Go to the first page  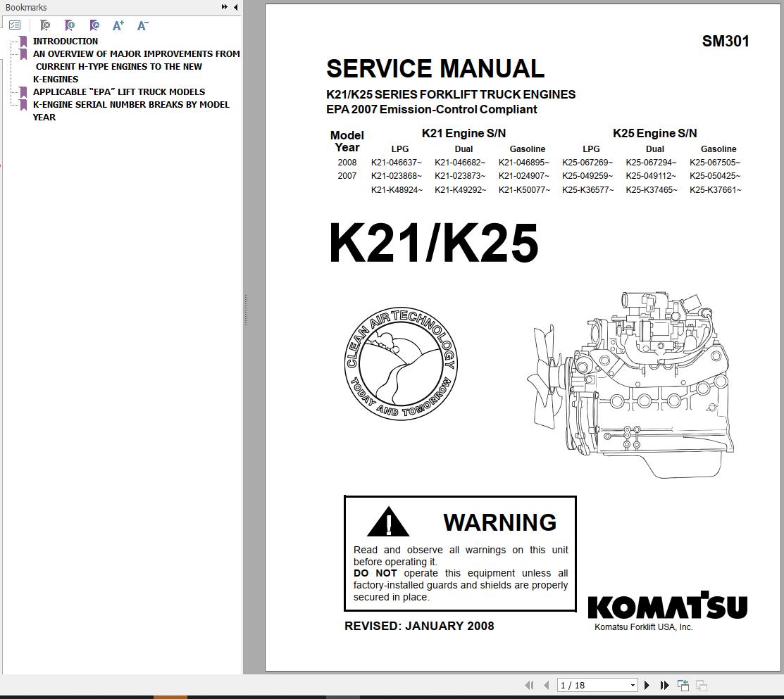[530, 684]
